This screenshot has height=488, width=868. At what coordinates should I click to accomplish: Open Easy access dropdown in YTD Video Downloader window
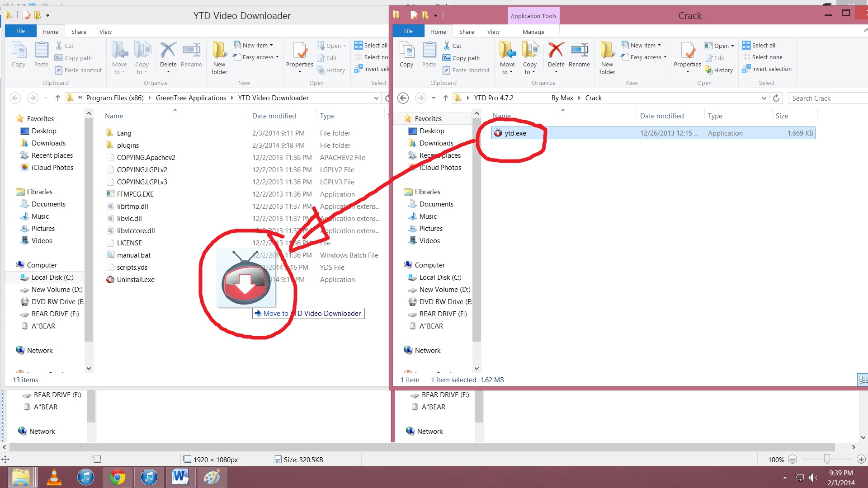click(256, 57)
